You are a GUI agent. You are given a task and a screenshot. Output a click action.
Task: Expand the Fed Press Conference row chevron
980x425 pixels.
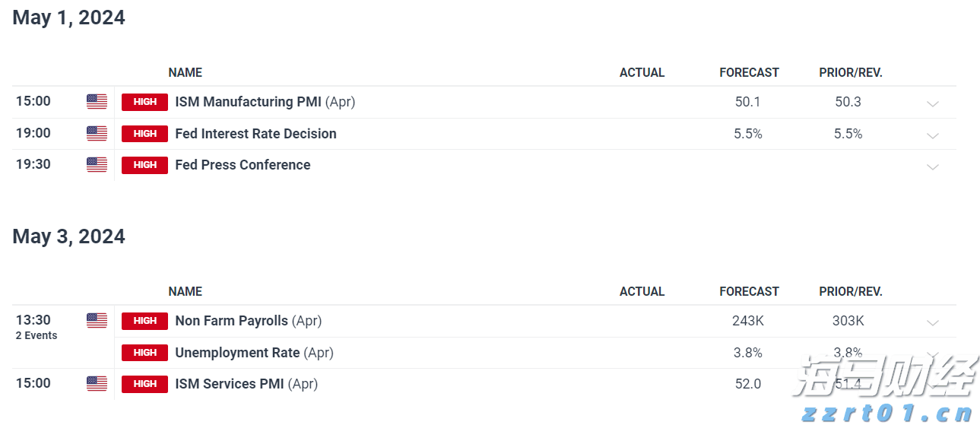[x=933, y=167]
